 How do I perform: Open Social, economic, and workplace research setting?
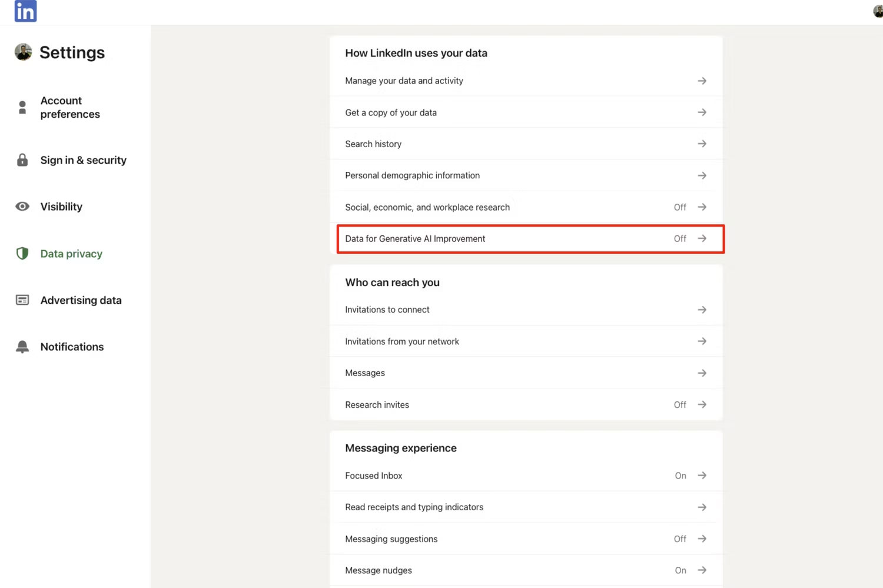[x=526, y=207]
